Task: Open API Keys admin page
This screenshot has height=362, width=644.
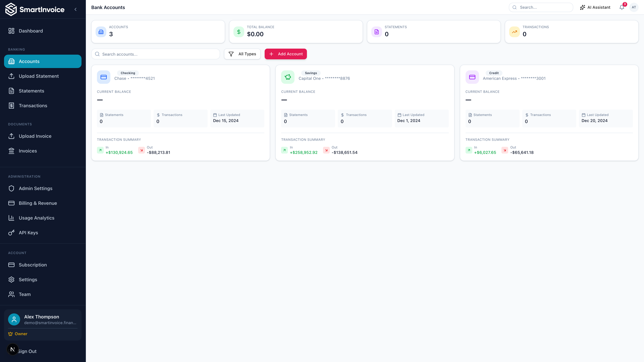Action: tap(28, 233)
